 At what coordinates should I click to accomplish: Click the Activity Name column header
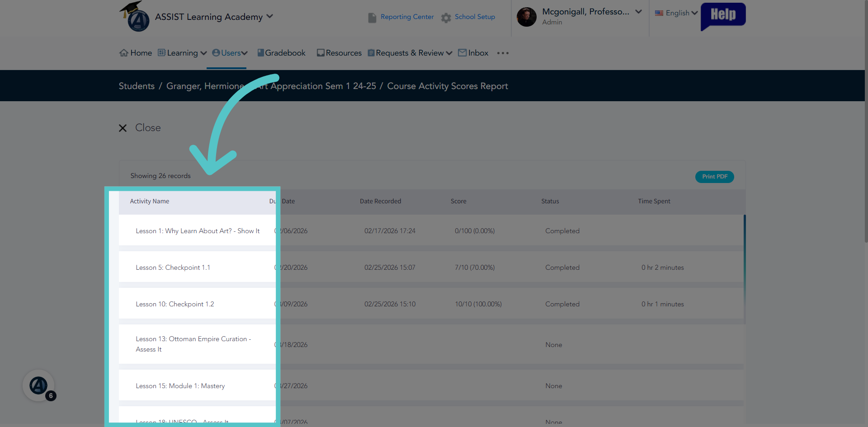point(150,201)
